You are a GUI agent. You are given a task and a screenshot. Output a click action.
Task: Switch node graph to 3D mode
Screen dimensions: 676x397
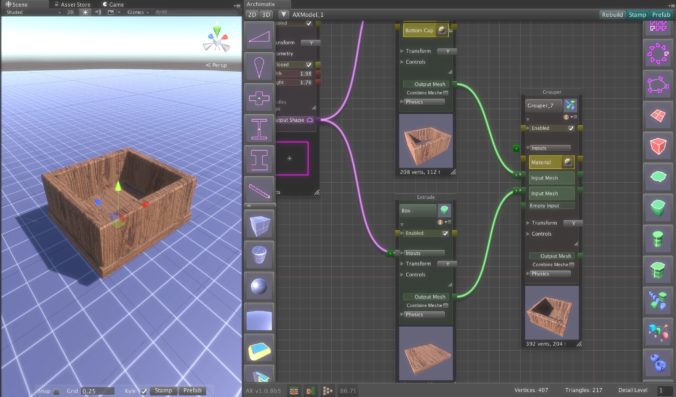[266, 14]
